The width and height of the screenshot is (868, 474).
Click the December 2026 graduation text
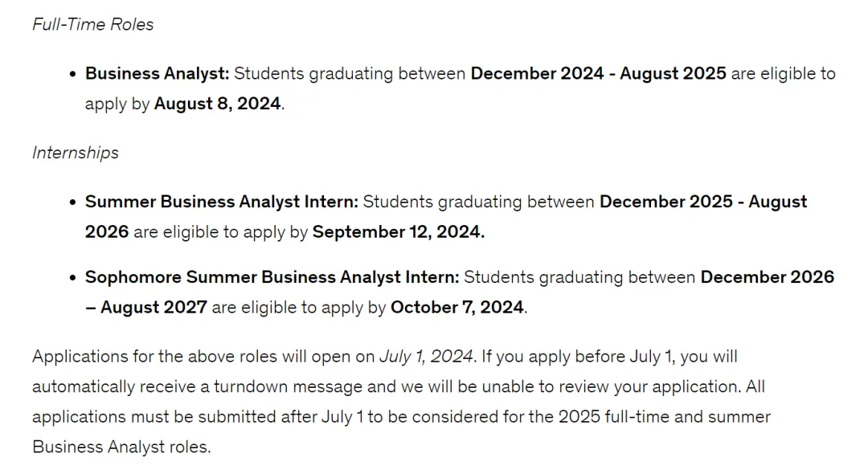tap(768, 277)
